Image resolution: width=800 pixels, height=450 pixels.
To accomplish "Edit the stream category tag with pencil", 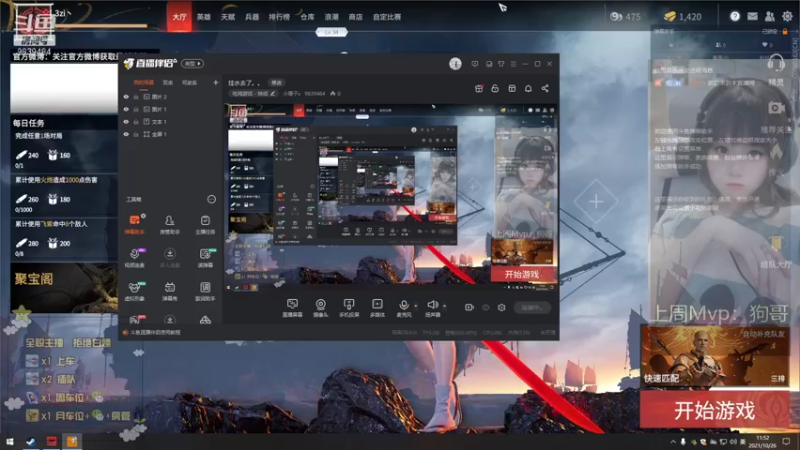I will coord(253,94).
